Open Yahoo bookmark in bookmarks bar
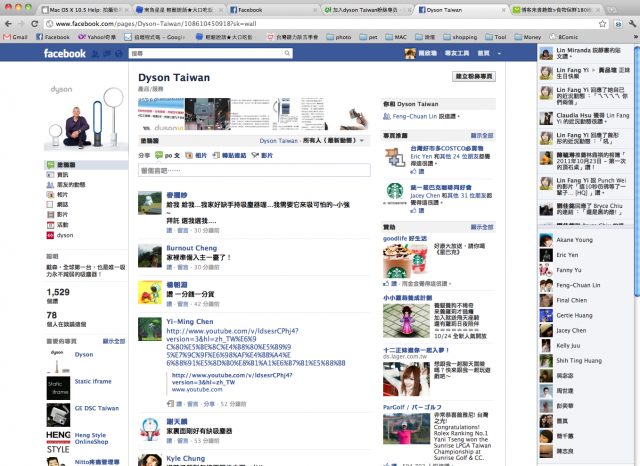 pos(97,37)
